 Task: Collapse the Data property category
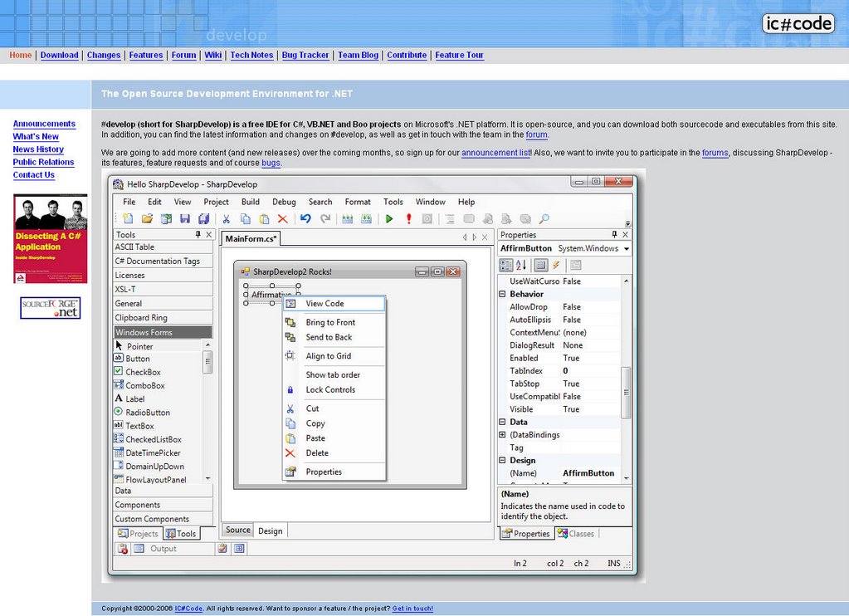502,422
